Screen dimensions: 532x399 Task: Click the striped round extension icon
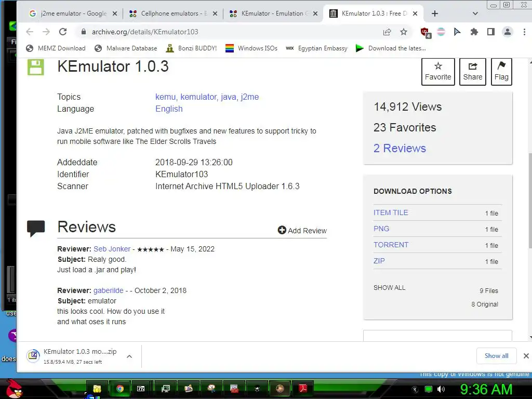pyautogui.click(x=441, y=32)
